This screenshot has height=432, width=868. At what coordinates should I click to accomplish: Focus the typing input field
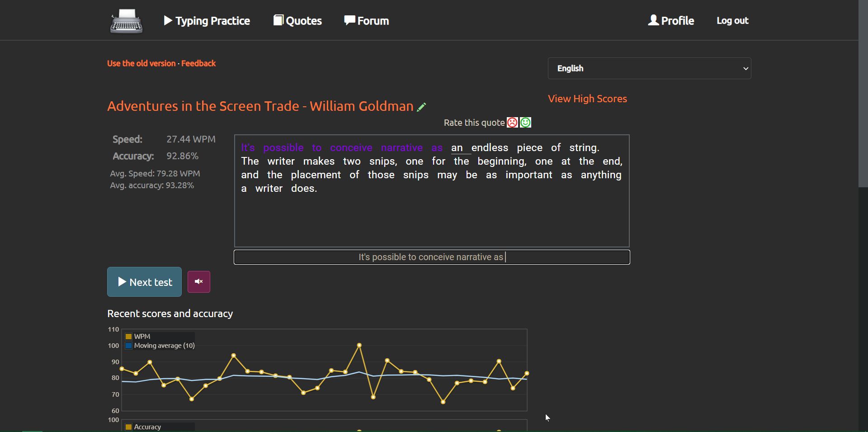tap(432, 257)
